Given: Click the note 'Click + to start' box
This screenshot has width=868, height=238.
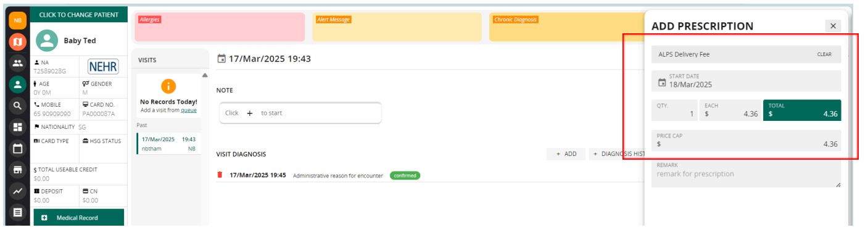Looking at the screenshot, I should (x=300, y=113).
